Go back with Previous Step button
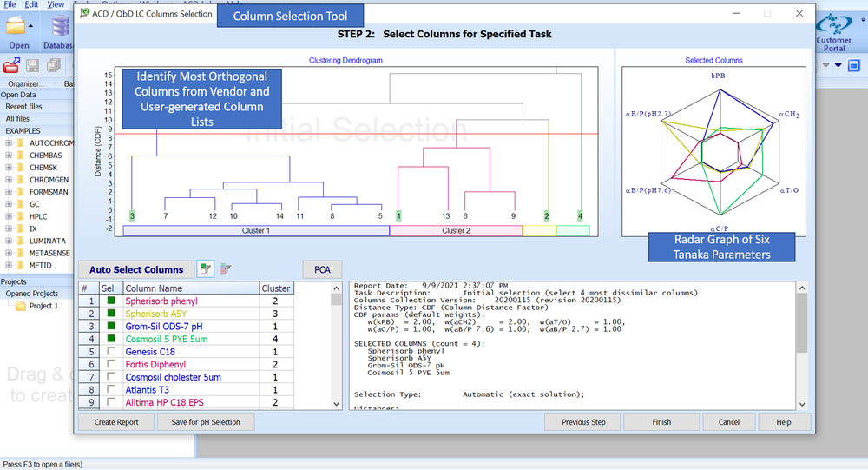The image size is (868, 470). tap(583, 421)
